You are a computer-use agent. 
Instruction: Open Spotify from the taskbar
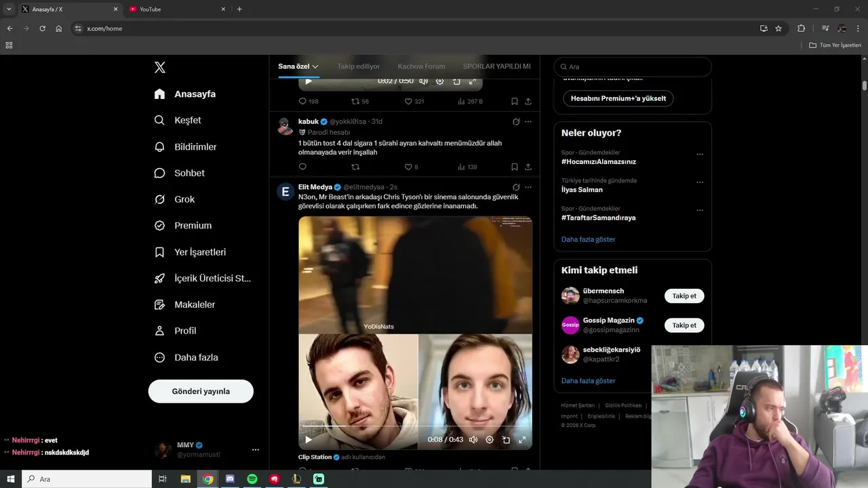click(252, 479)
